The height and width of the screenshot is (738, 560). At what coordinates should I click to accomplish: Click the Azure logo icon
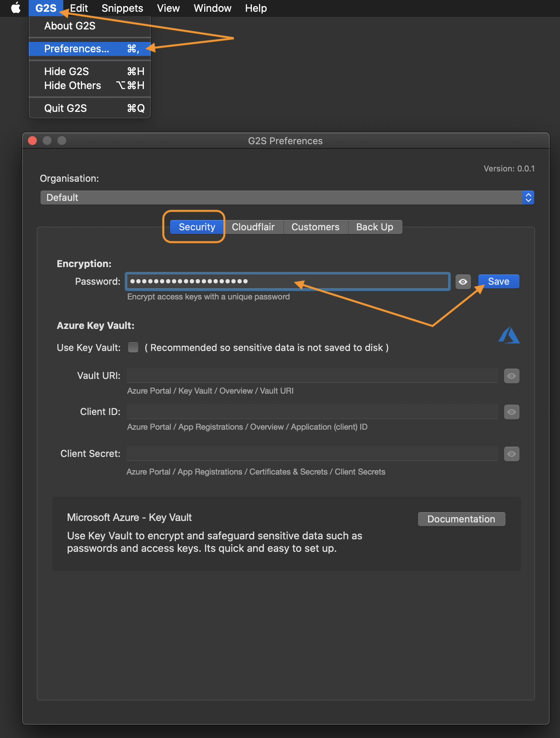click(x=509, y=335)
